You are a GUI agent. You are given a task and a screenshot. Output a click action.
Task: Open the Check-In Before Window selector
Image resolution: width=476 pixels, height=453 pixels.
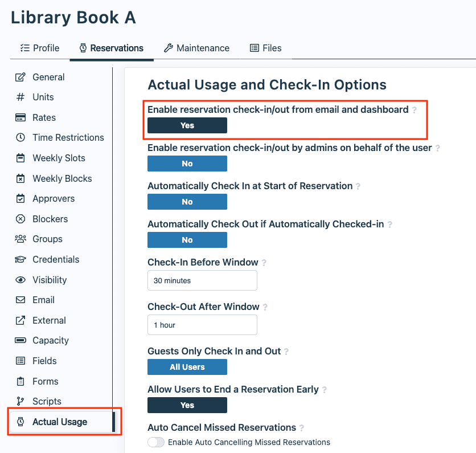[202, 280]
